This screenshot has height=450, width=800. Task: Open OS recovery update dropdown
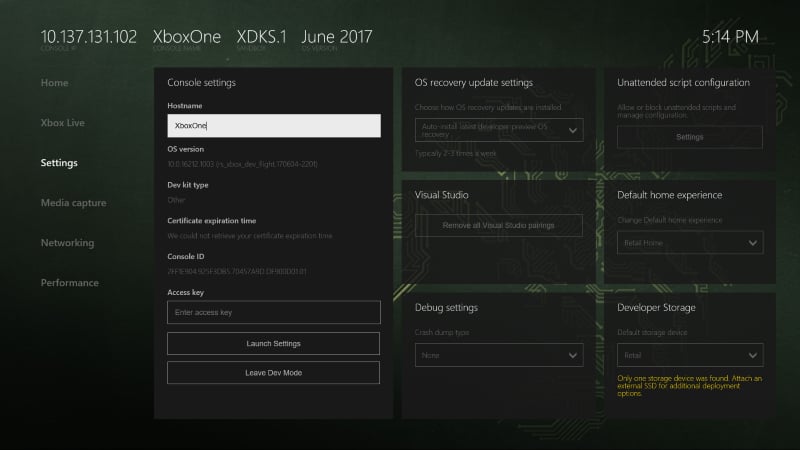coord(499,130)
